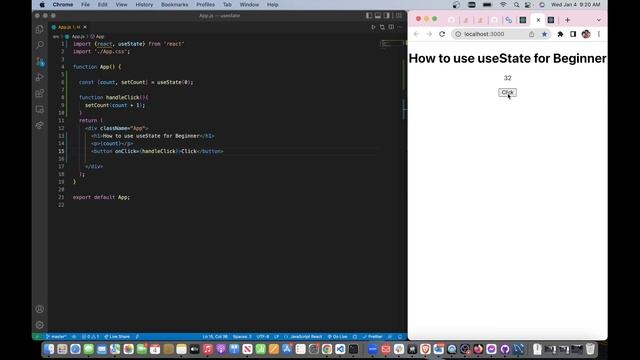This screenshot has width=640, height=360.
Task: Open Spotlight search in menu bar
Action: point(516,4)
